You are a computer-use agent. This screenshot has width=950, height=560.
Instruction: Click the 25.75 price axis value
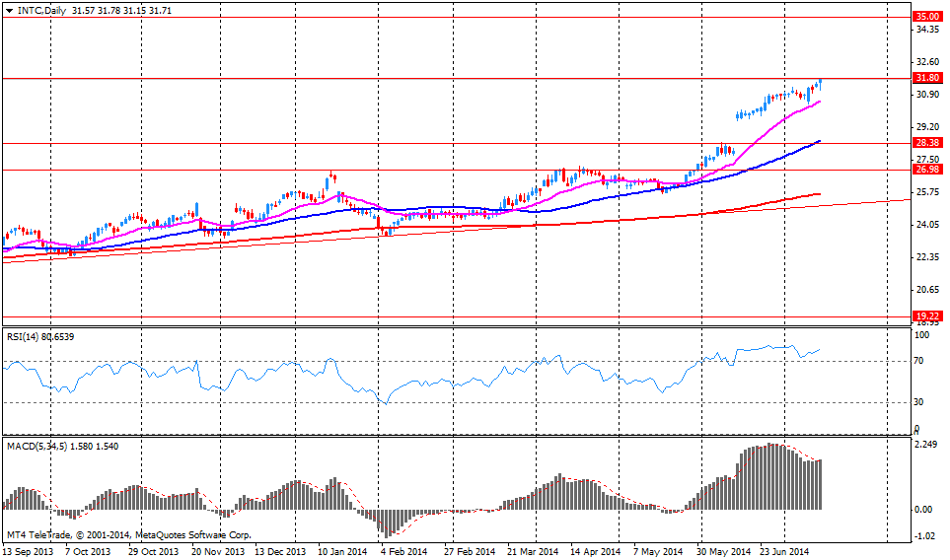(x=928, y=192)
